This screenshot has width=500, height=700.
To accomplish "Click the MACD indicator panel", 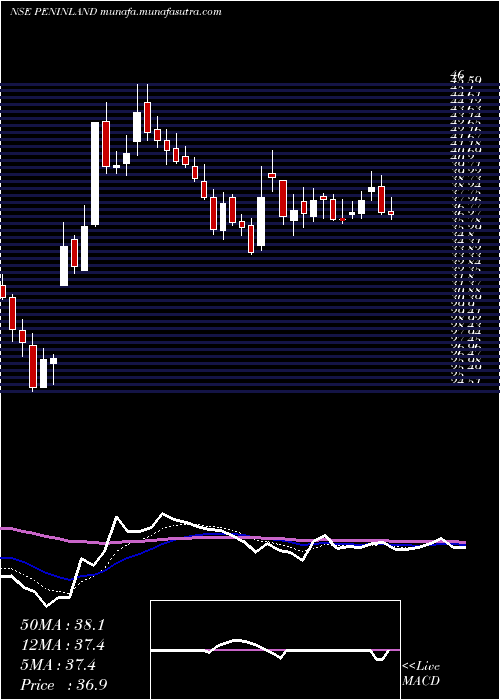I will point(275,650).
